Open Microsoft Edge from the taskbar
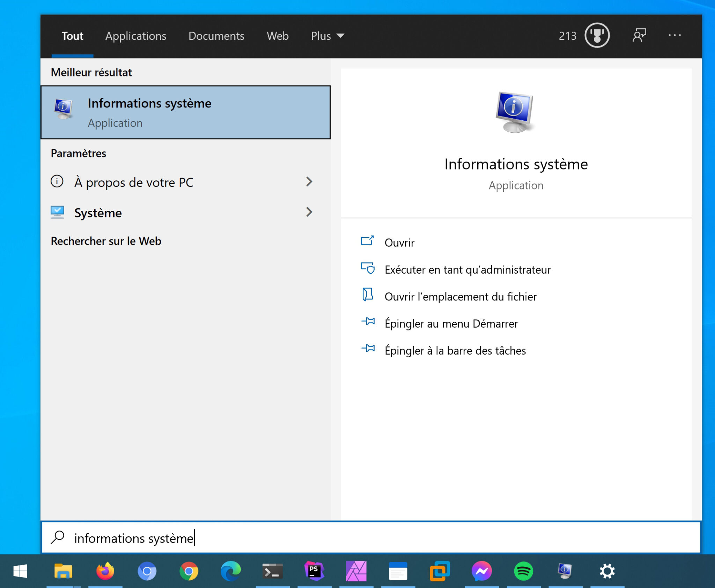715x588 pixels. pos(230,571)
